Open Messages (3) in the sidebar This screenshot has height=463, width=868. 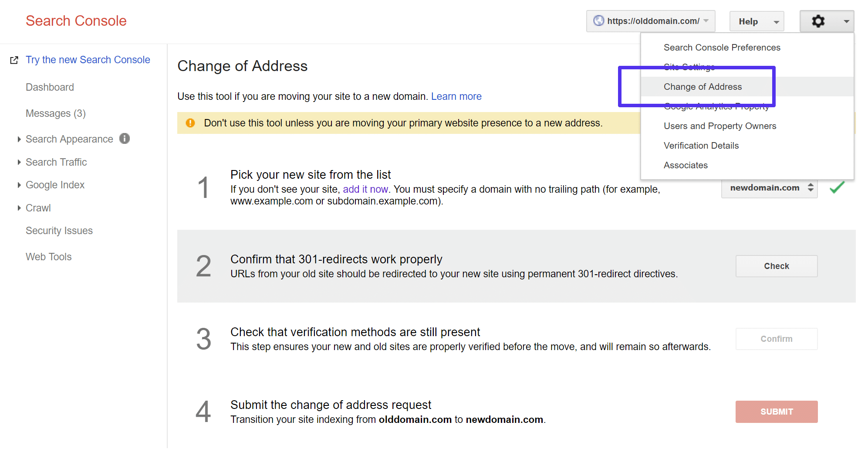55,113
